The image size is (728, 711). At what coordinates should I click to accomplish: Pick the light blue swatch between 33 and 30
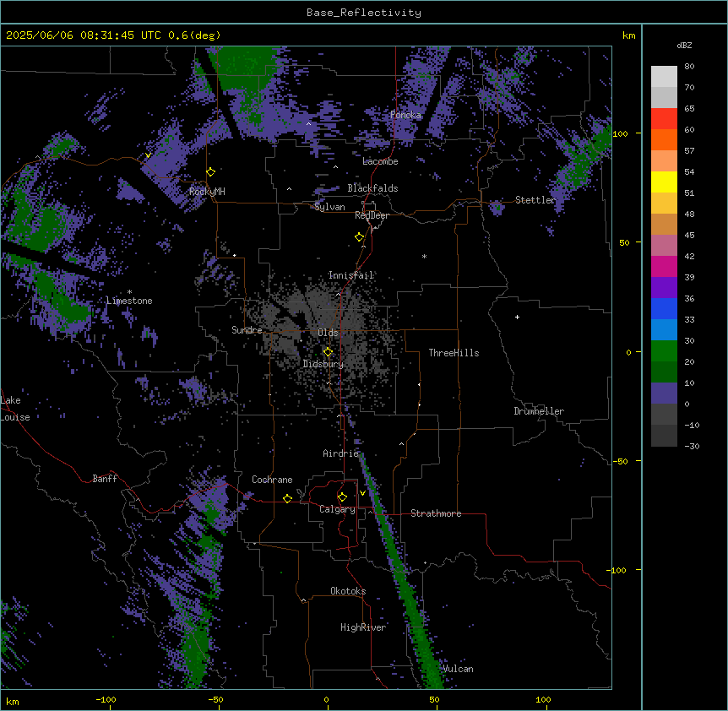[x=664, y=330]
